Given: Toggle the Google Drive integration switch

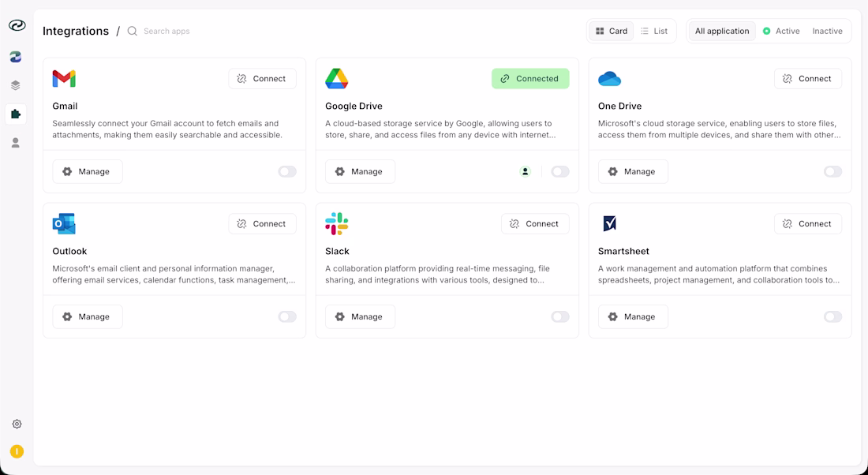Looking at the screenshot, I should click(x=560, y=172).
